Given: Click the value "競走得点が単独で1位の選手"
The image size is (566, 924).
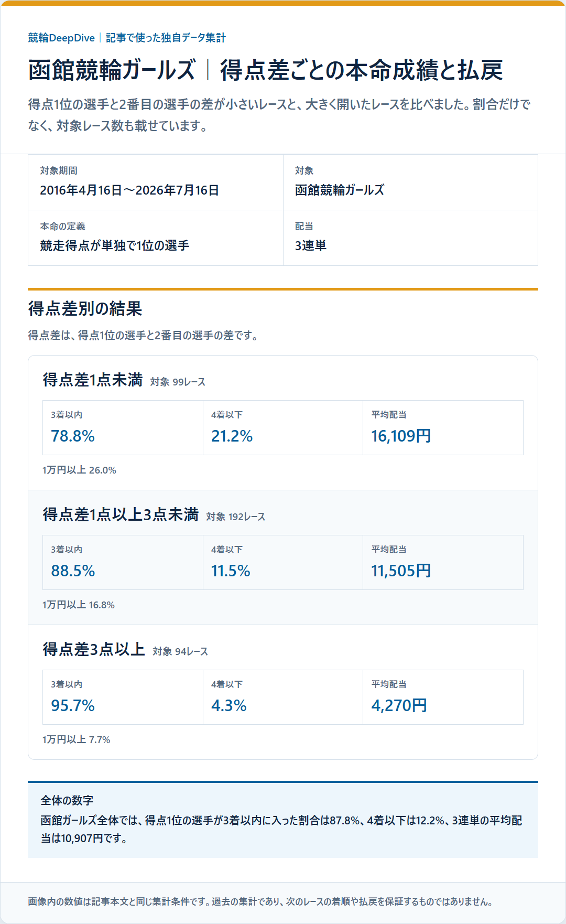Looking at the screenshot, I should pyautogui.click(x=115, y=245).
